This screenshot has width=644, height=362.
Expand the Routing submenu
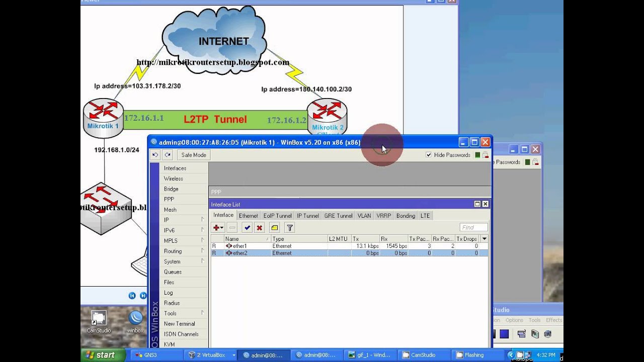click(203, 251)
